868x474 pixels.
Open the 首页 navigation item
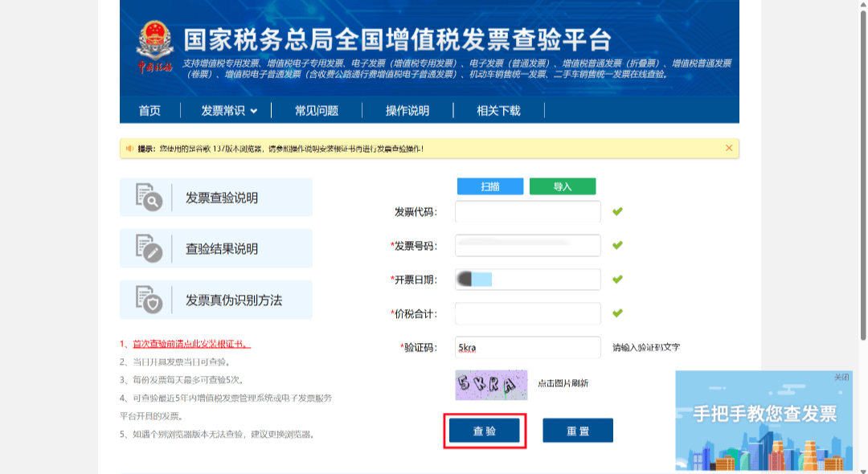[x=149, y=111]
